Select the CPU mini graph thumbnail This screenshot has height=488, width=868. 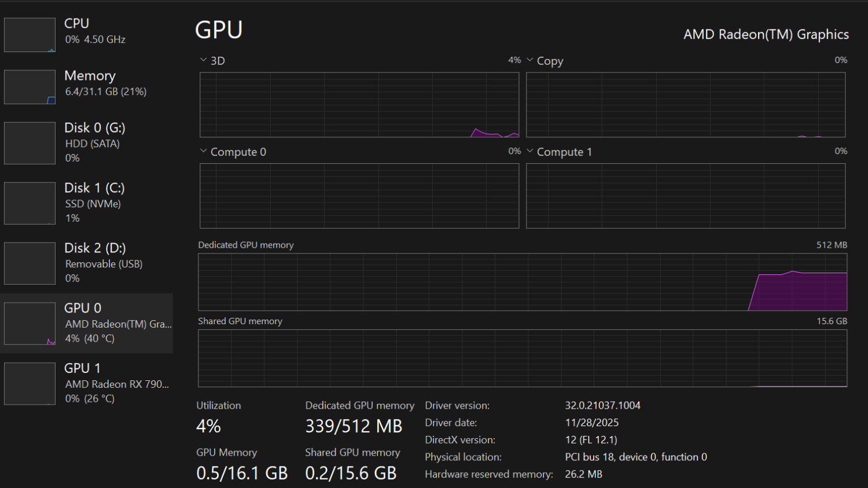pyautogui.click(x=30, y=35)
